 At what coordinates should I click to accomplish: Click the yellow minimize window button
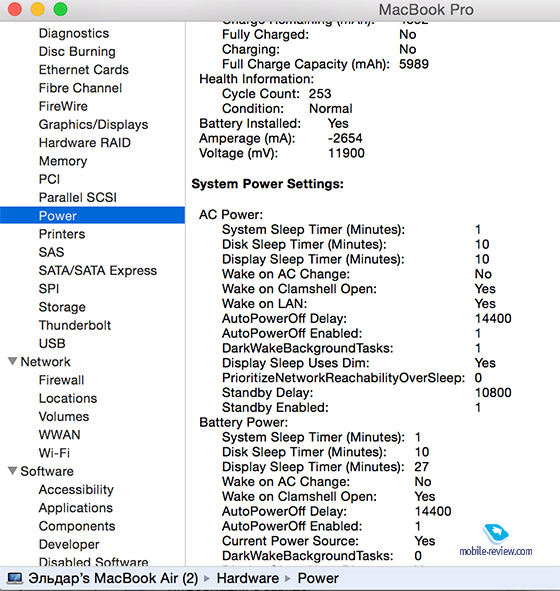click(x=37, y=9)
